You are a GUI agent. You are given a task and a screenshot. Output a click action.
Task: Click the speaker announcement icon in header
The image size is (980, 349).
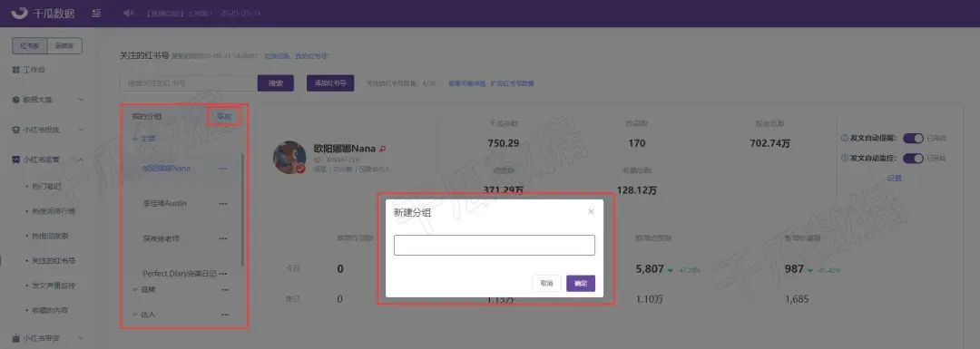(x=128, y=13)
